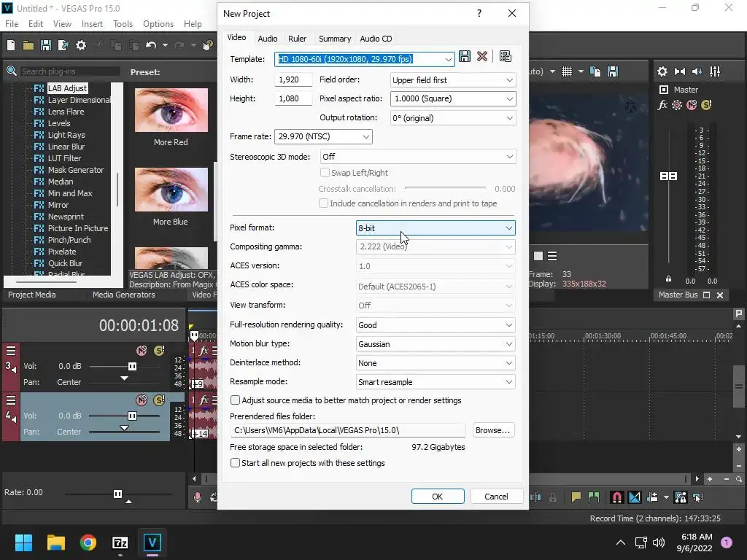747x560 pixels.
Task: Switch to the Audio CD tab
Action: [376, 39]
